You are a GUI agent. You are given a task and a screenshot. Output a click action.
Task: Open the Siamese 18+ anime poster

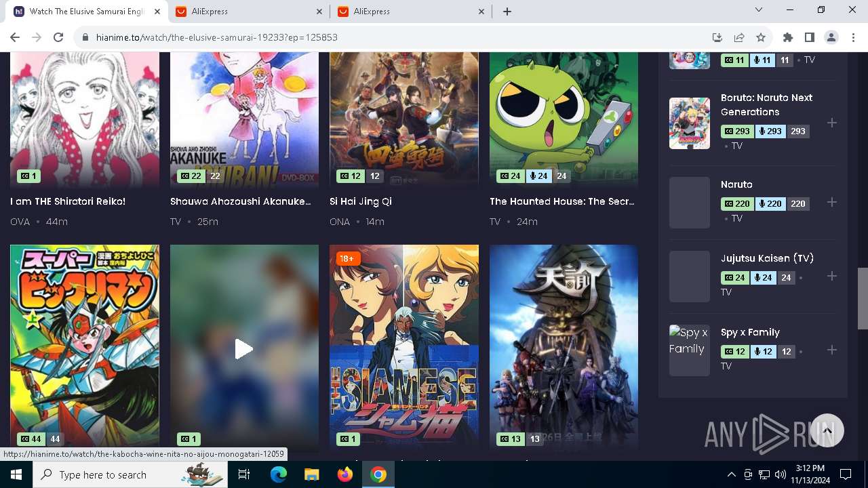pyautogui.click(x=404, y=348)
